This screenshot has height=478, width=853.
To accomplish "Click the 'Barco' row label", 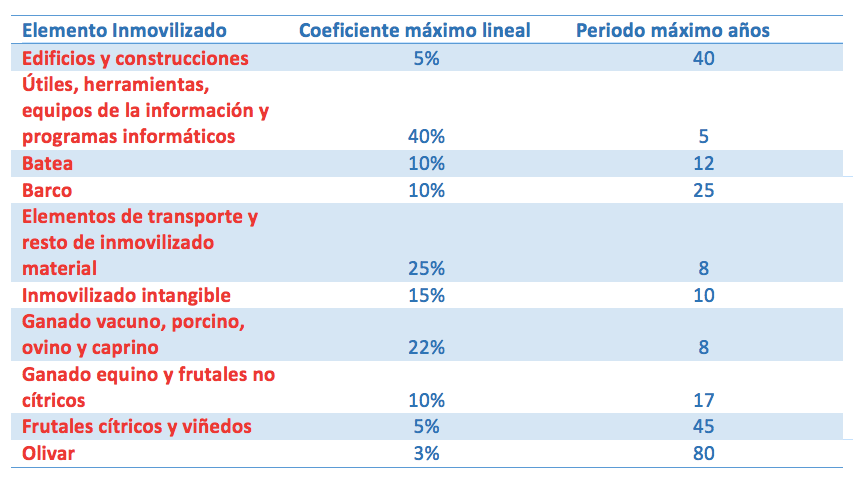I will click(47, 190).
